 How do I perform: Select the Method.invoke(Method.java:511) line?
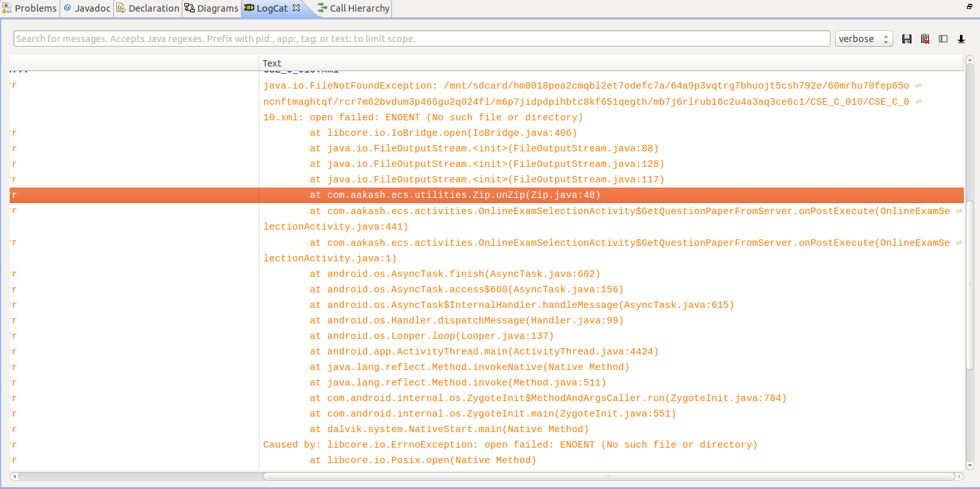coord(486,382)
